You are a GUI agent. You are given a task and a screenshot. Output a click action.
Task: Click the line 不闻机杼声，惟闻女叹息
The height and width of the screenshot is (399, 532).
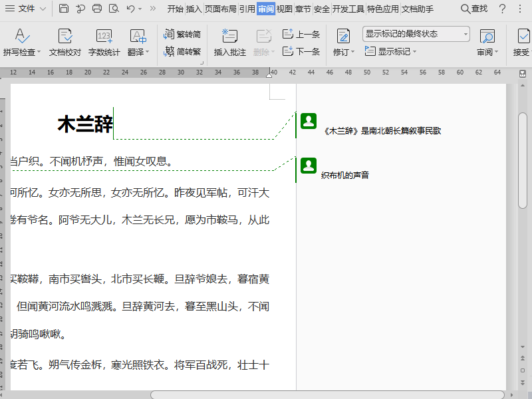[x=112, y=161]
